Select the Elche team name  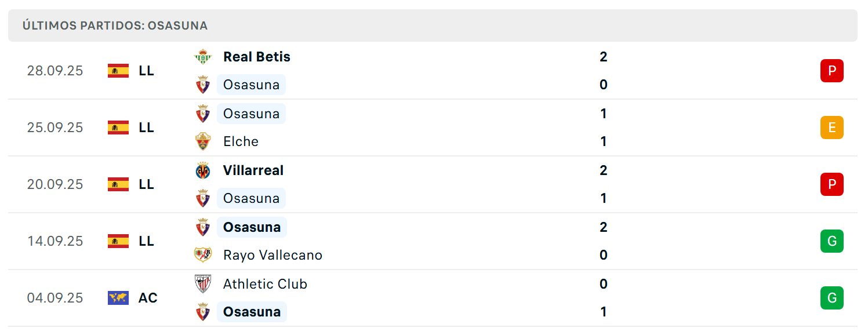(x=241, y=141)
